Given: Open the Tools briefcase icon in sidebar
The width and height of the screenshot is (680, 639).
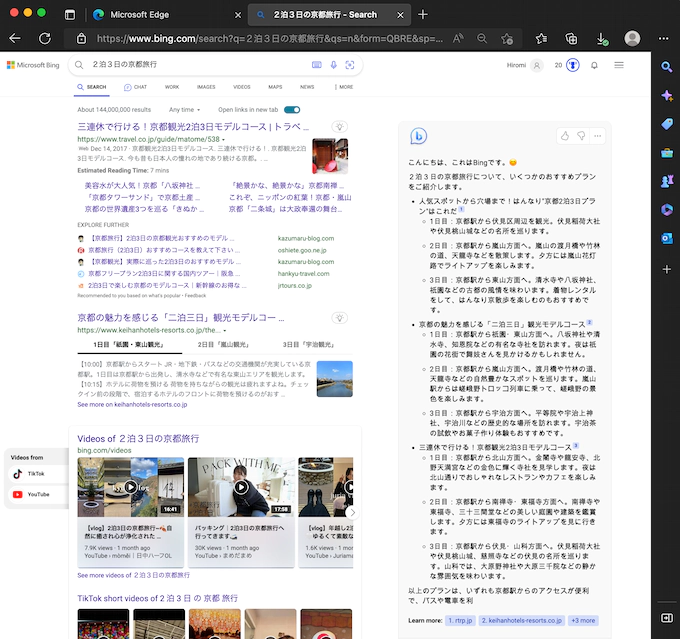Looking at the screenshot, I should (x=667, y=153).
